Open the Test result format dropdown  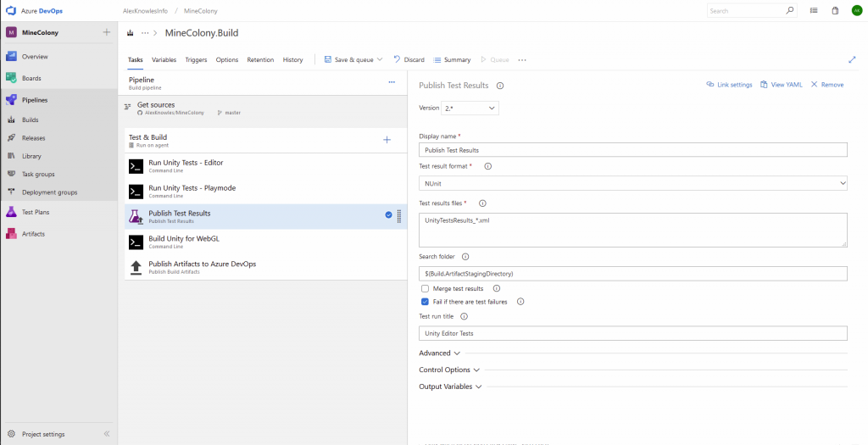[632, 183]
